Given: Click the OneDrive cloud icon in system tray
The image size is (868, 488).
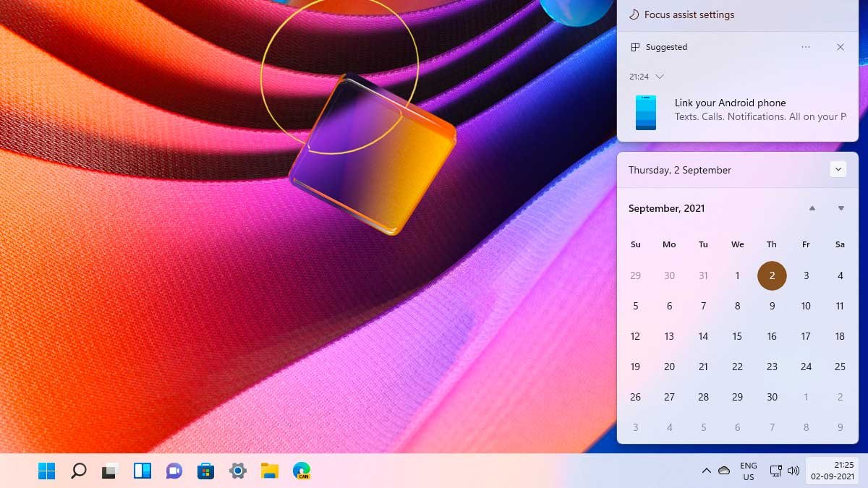Looking at the screenshot, I should click(x=724, y=471).
